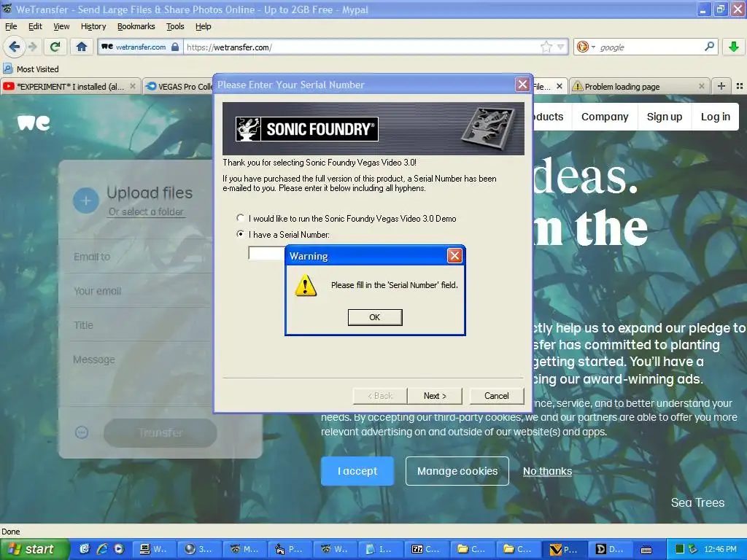Image resolution: width=747 pixels, height=560 pixels.
Task: Click the blue plus Upload files icon
Action: pyautogui.click(x=86, y=200)
